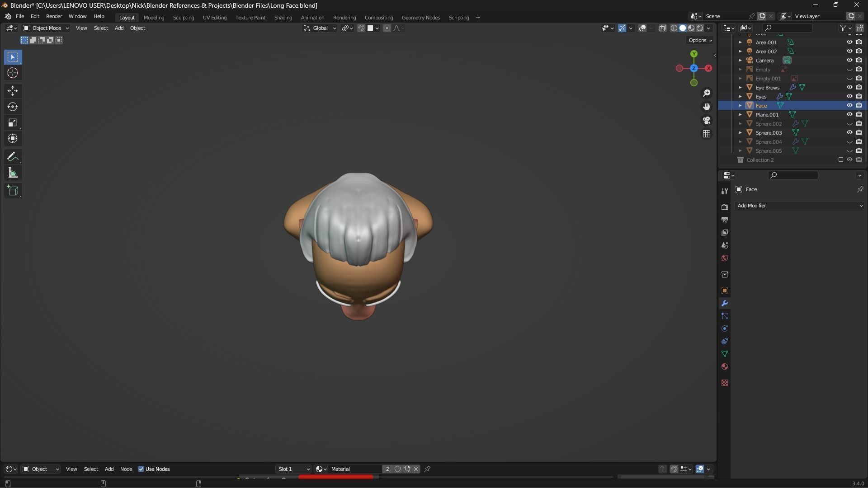Select the Measure tool
Image resolution: width=868 pixels, height=488 pixels.
tap(13, 173)
